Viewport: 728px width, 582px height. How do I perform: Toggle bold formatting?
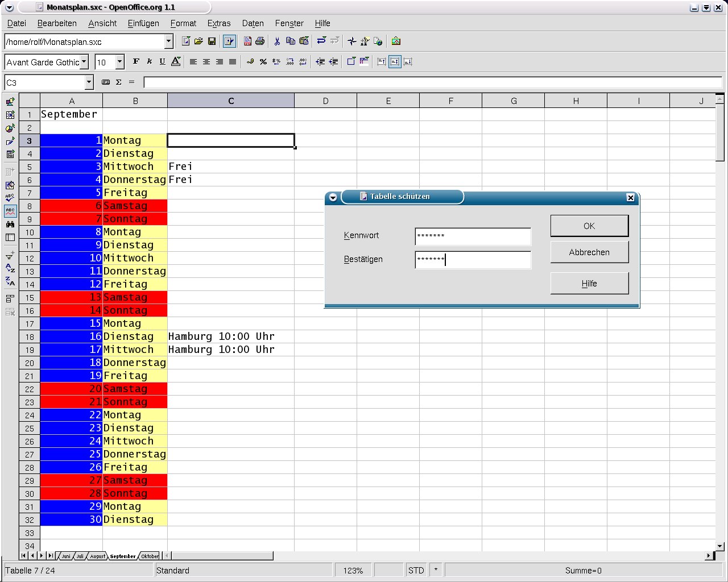(136, 62)
